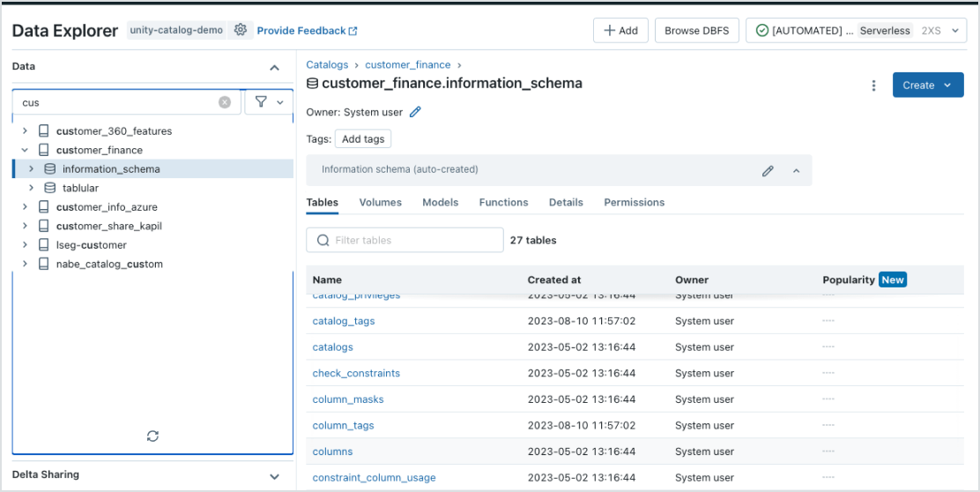This screenshot has width=980, height=492.
Task: Open the kebab more-options menu
Action: pyautogui.click(x=873, y=86)
